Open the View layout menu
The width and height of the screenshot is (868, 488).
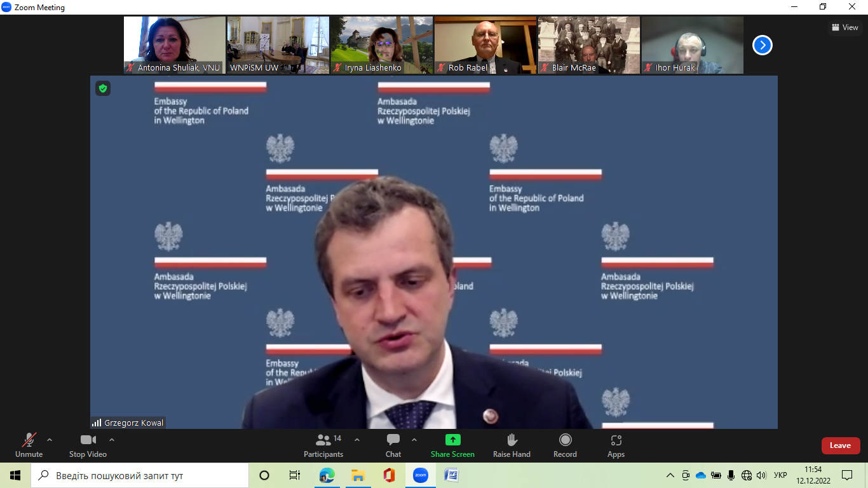point(844,27)
